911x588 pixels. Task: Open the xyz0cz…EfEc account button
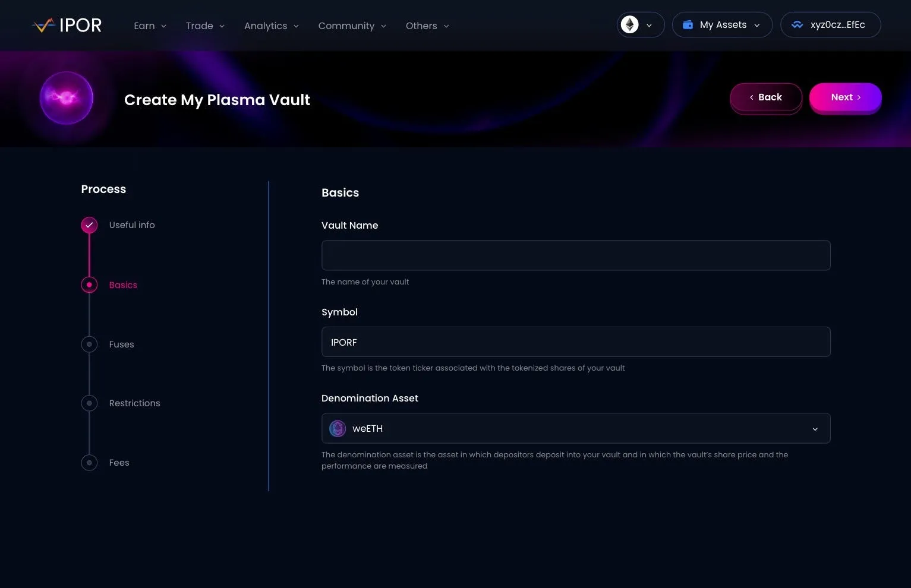coord(830,25)
